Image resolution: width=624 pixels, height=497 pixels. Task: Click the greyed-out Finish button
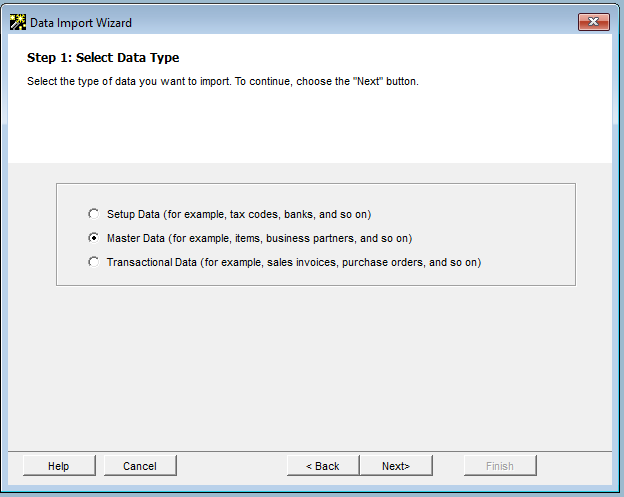click(x=500, y=466)
